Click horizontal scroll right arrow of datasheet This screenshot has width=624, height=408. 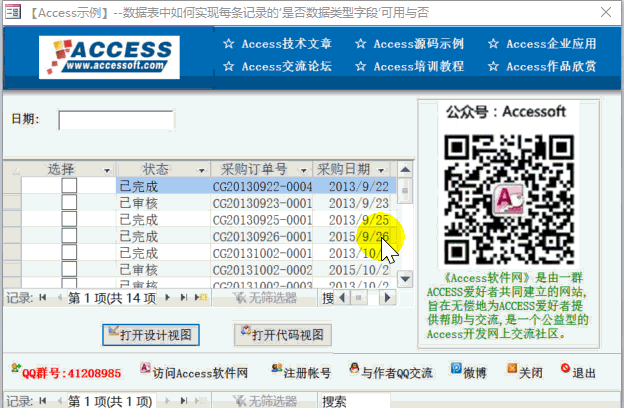(x=387, y=298)
